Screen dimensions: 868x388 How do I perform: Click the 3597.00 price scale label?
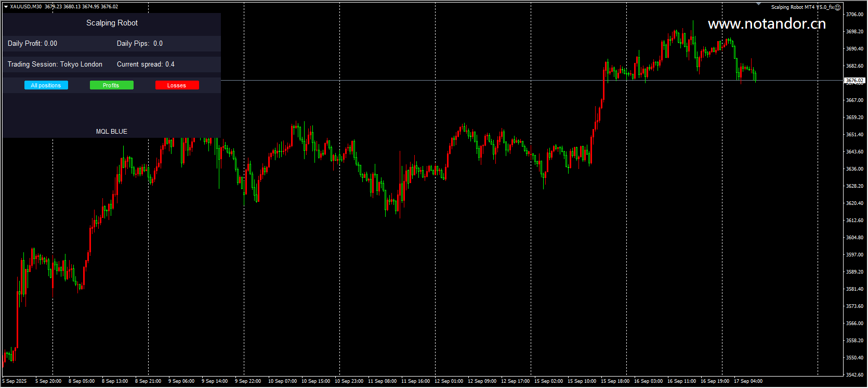854,255
